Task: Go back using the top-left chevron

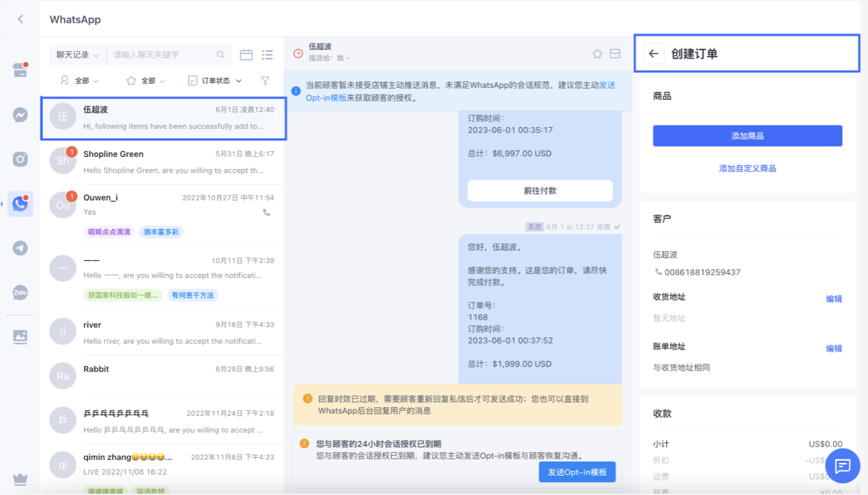Action: coord(20,19)
